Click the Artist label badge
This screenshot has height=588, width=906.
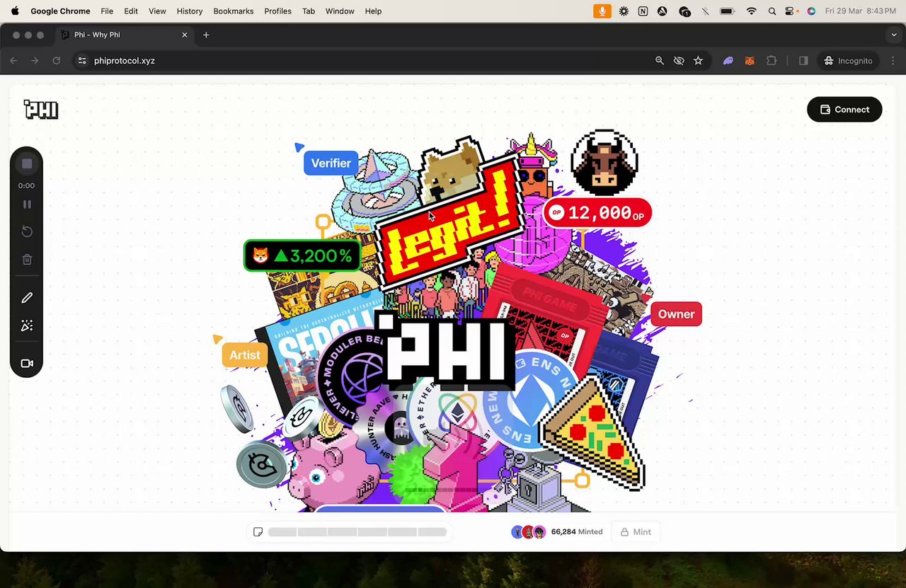(x=244, y=355)
